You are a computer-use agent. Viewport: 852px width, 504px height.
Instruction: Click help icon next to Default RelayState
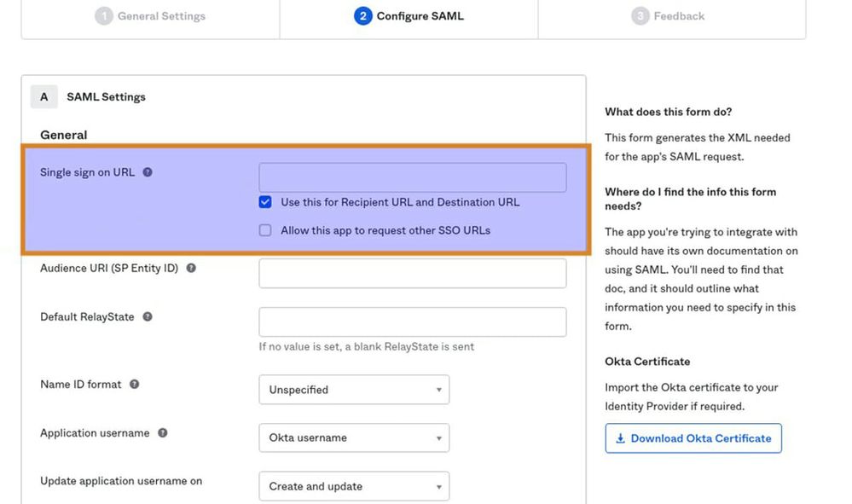pos(148,316)
